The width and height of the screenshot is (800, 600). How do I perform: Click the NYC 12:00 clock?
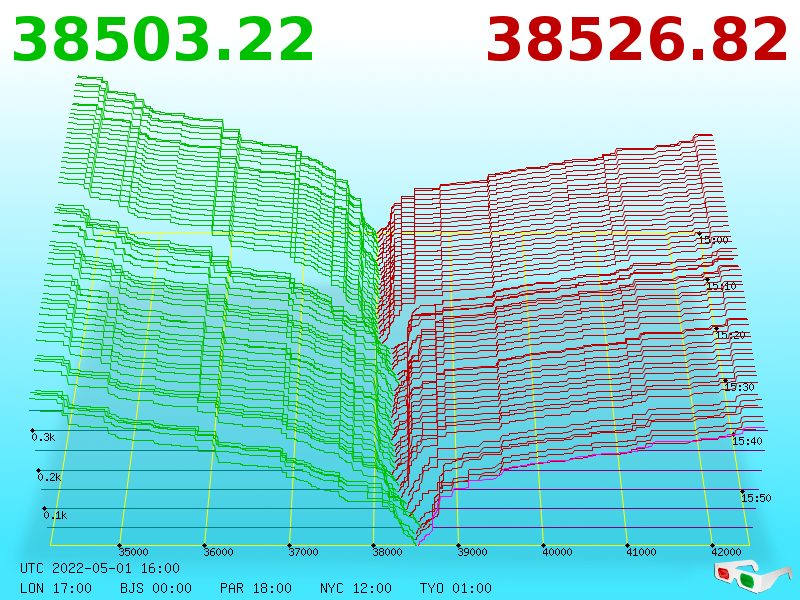[356, 588]
